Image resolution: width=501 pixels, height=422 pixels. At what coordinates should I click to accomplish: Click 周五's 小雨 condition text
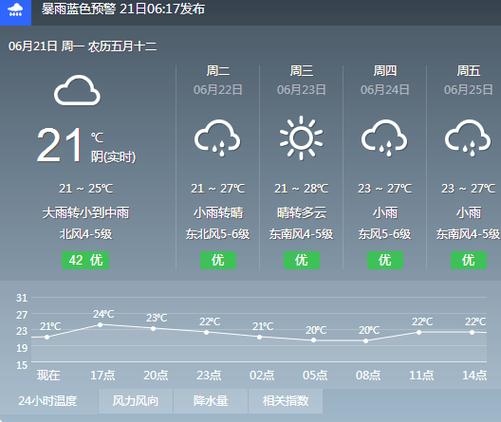[x=468, y=213]
